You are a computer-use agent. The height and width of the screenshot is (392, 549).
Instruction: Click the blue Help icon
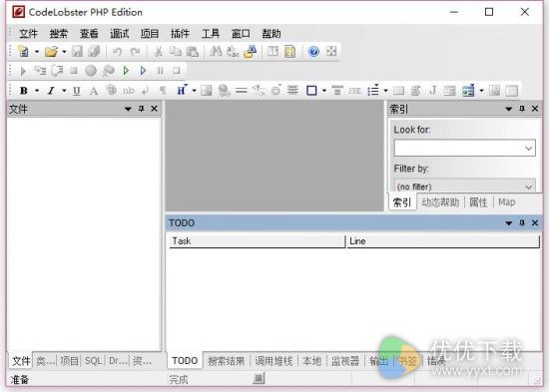[313, 52]
